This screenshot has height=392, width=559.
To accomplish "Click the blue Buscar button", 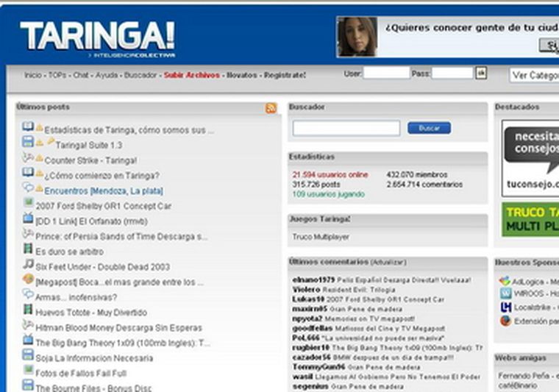I will tap(430, 128).
